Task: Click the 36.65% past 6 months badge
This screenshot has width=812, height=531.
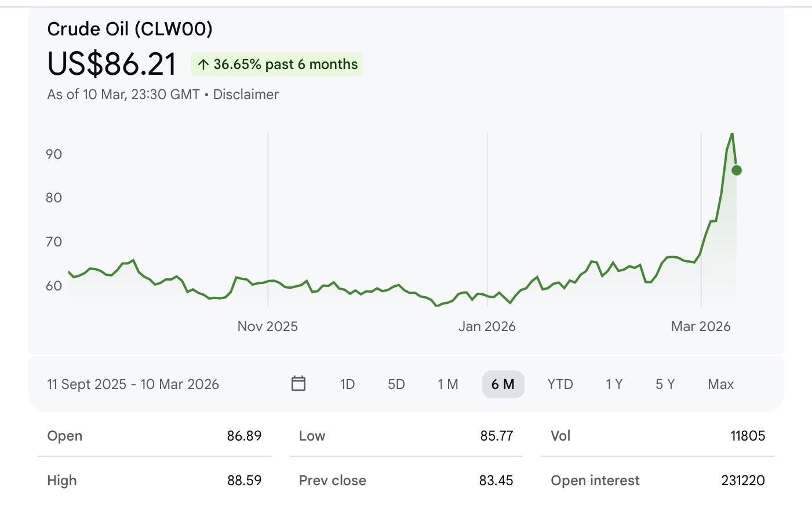Action: pyautogui.click(x=277, y=64)
